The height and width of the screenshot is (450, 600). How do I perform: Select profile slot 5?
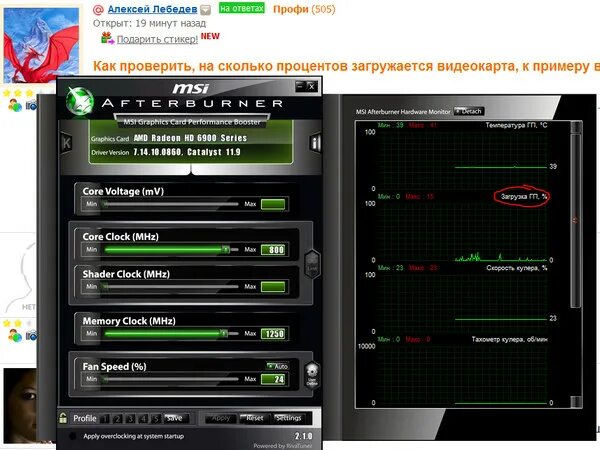pyautogui.click(x=156, y=419)
